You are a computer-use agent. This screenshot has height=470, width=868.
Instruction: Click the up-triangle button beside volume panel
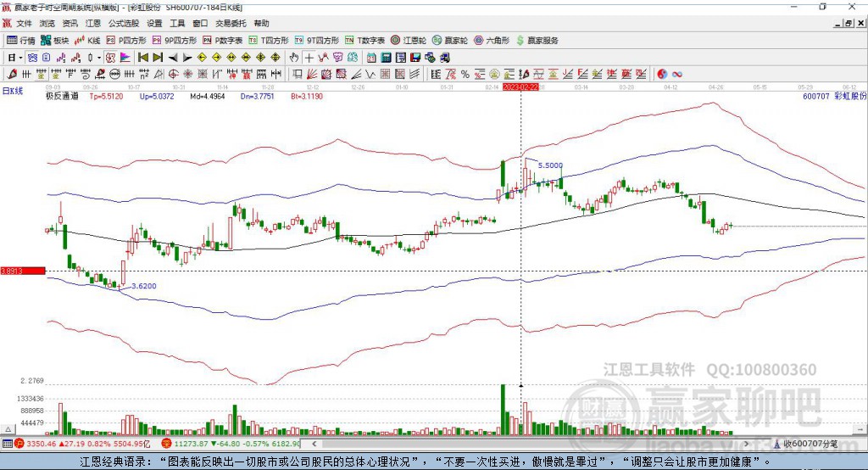8,429
